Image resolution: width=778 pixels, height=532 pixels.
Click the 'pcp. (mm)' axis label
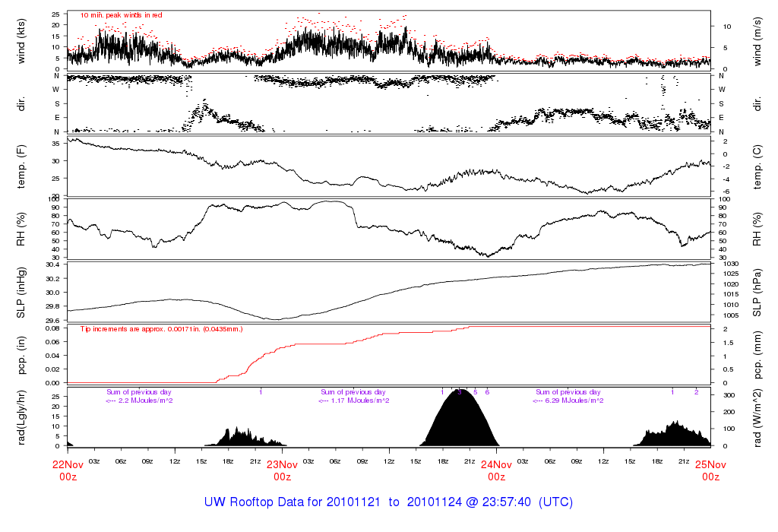[x=757, y=355]
